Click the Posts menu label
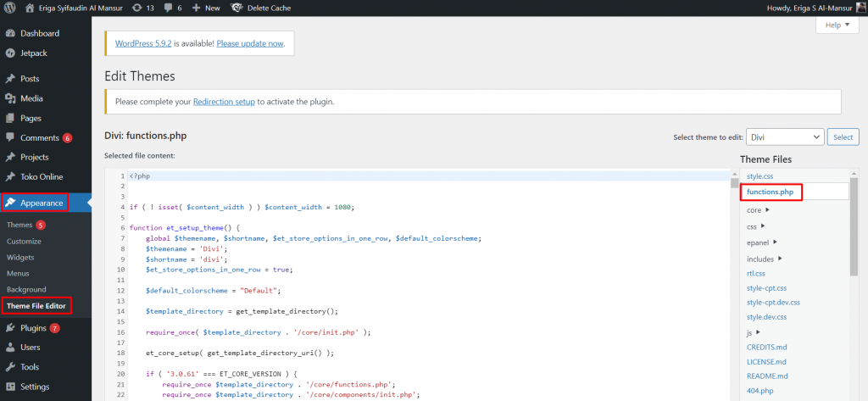This screenshot has width=868, height=401. pyautogui.click(x=30, y=79)
